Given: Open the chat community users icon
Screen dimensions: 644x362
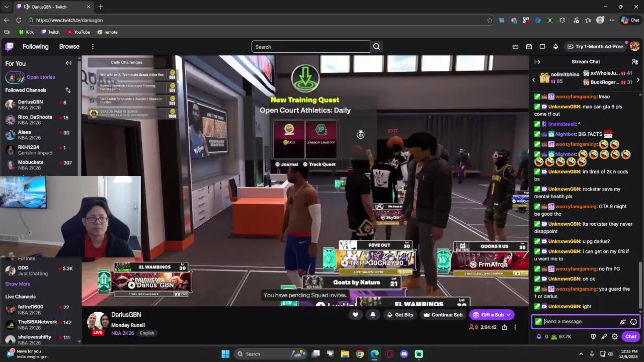Looking at the screenshot, I should [x=635, y=62].
